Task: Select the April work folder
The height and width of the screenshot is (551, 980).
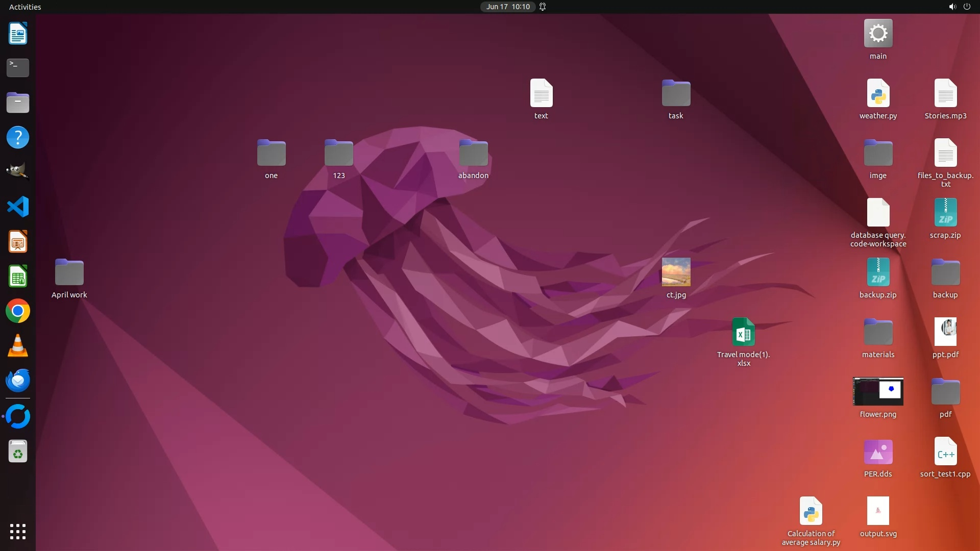Action: [69, 273]
